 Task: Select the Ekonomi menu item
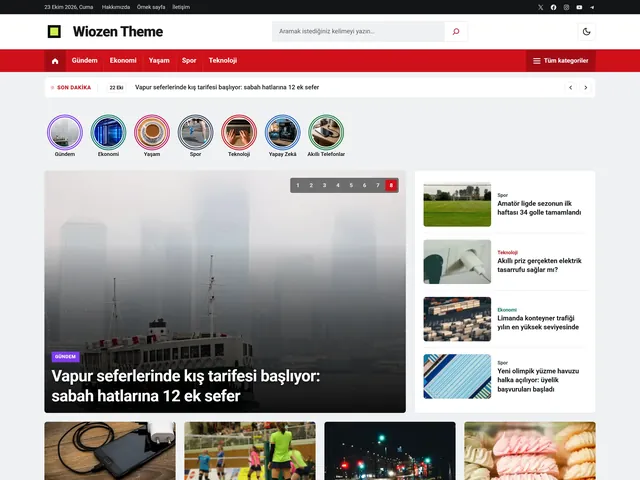click(123, 60)
